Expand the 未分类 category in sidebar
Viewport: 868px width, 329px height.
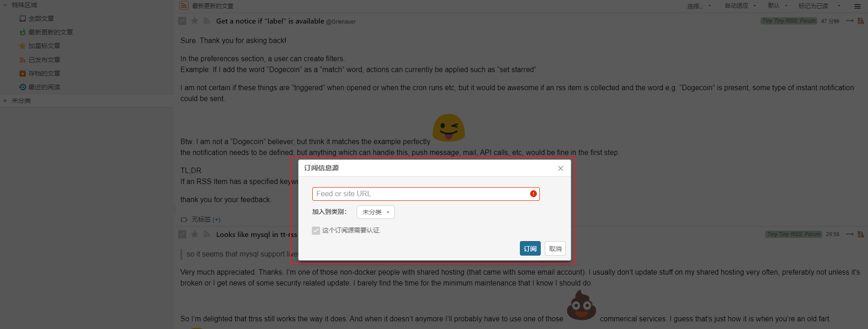coord(5,101)
